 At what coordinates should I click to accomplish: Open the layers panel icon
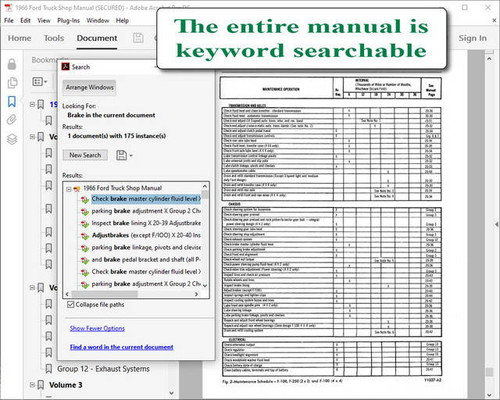12,139
